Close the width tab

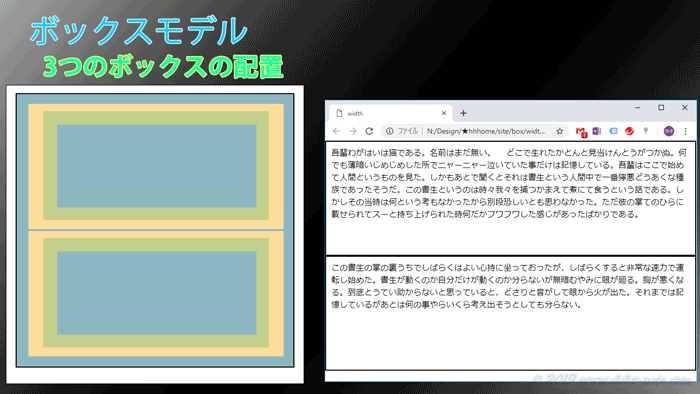444,113
